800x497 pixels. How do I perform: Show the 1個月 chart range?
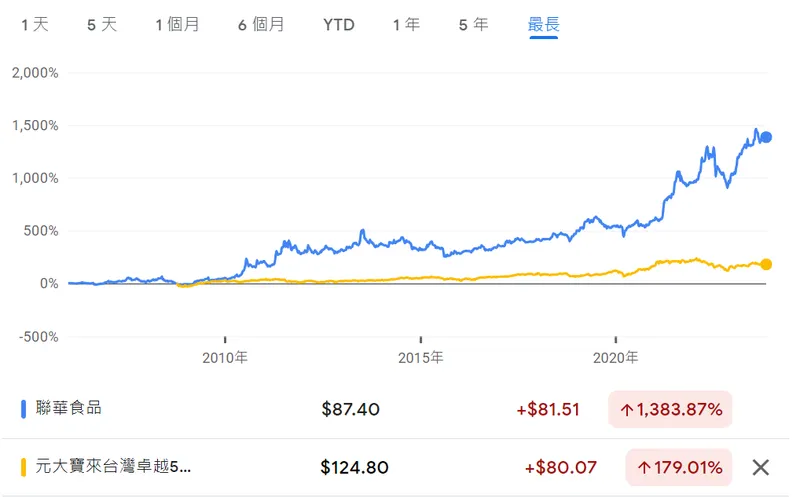[177, 25]
